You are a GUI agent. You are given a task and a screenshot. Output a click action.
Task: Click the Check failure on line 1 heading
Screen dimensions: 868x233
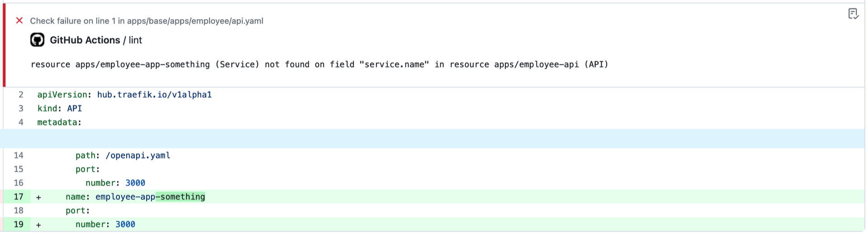click(x=146, y=21)
